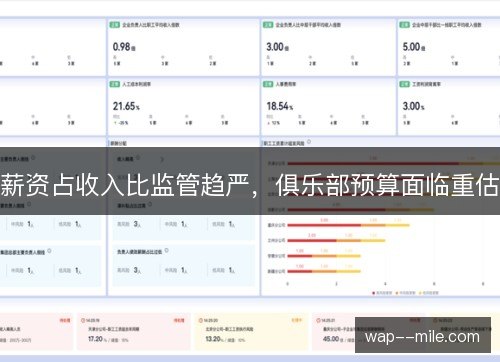Click the green status tag on the 0.98 card
This screenshot has width=500, height=362.
115,25
